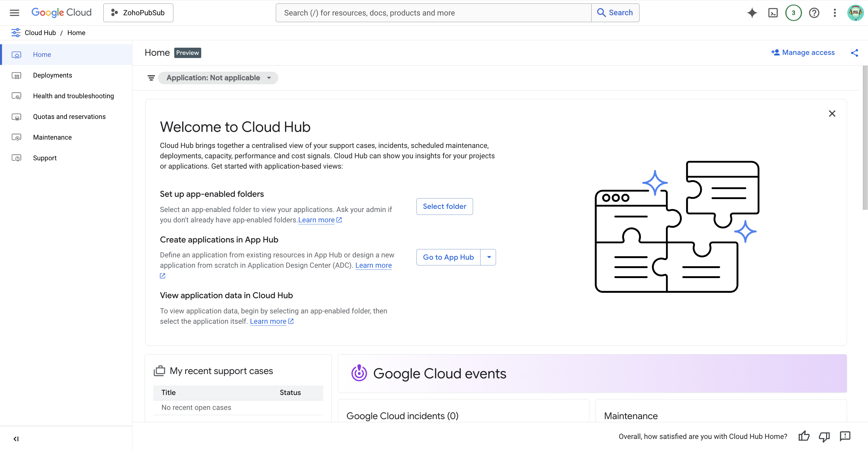Expand the Go to App Hub dropdown arrow
Screen dimensions: 868x451
[489, 257]
